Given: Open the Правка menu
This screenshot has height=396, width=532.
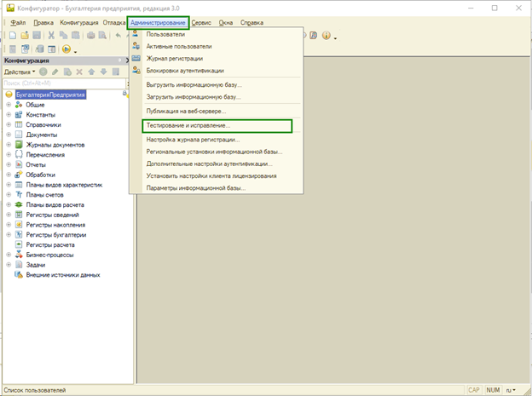Looking at the screenshot, I should click(x=43, y=23).
